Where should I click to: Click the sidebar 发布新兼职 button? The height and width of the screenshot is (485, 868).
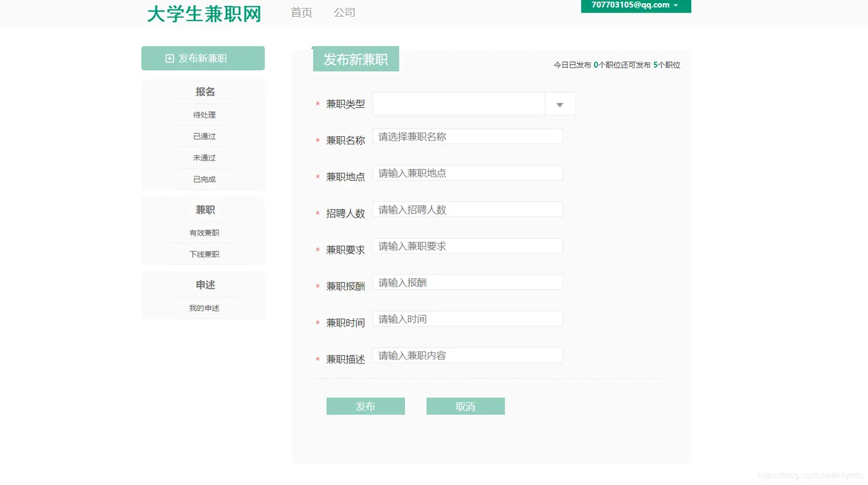click(x=203, y=58)
